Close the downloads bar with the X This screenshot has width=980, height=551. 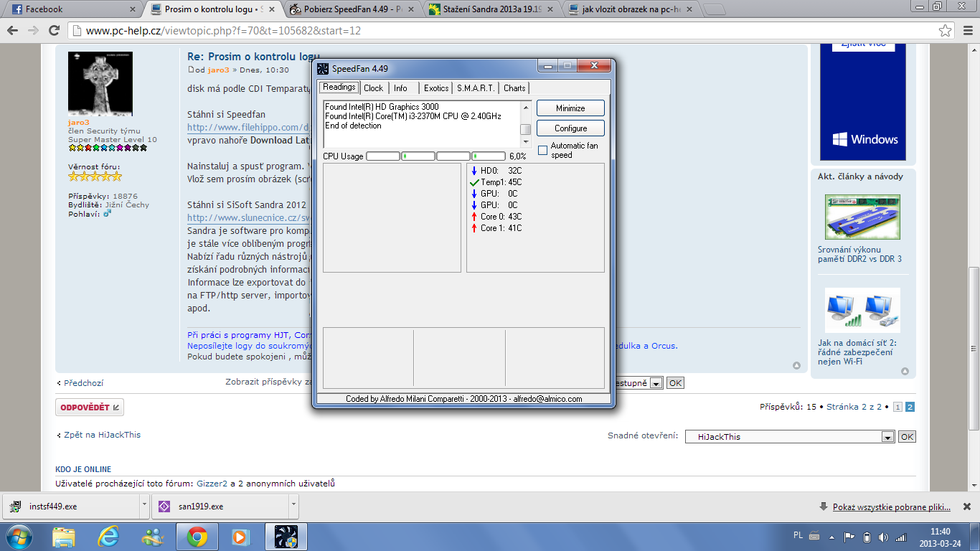tap(967, 507)
